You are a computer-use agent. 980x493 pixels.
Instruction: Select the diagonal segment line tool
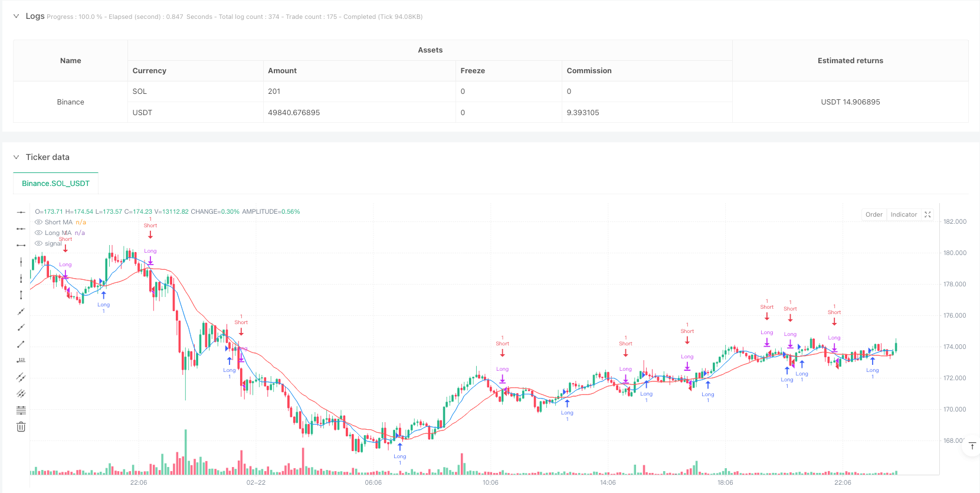[21, 344]
